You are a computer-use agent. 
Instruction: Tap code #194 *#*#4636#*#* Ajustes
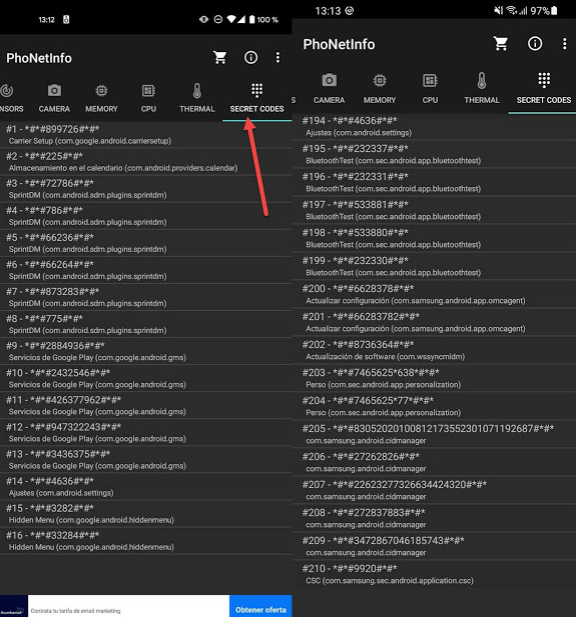pyautogui.click(x=434, y=126)
